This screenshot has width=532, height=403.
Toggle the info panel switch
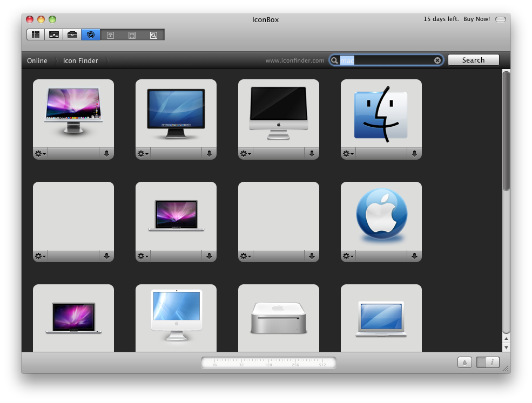pos(488,363)
